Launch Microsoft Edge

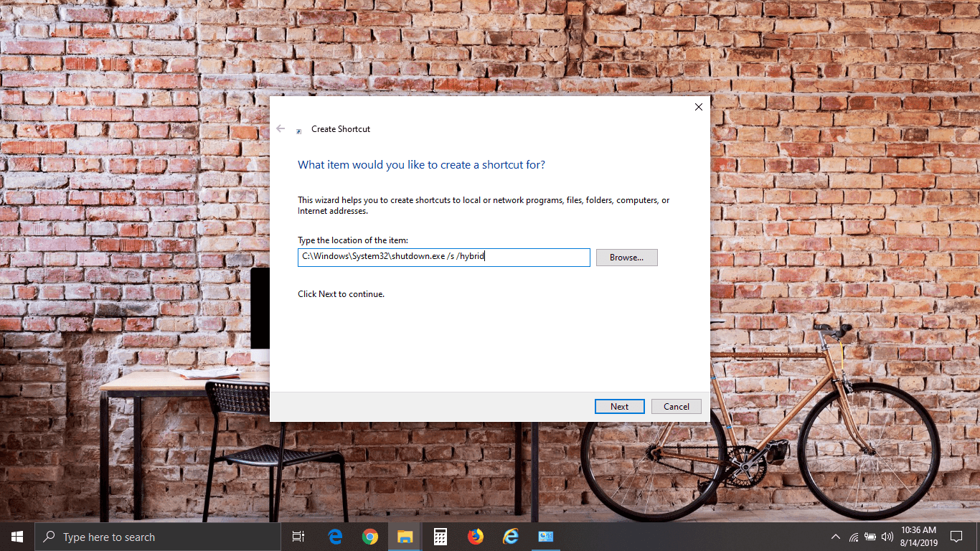pyautogui.click(x=334, y=536)
